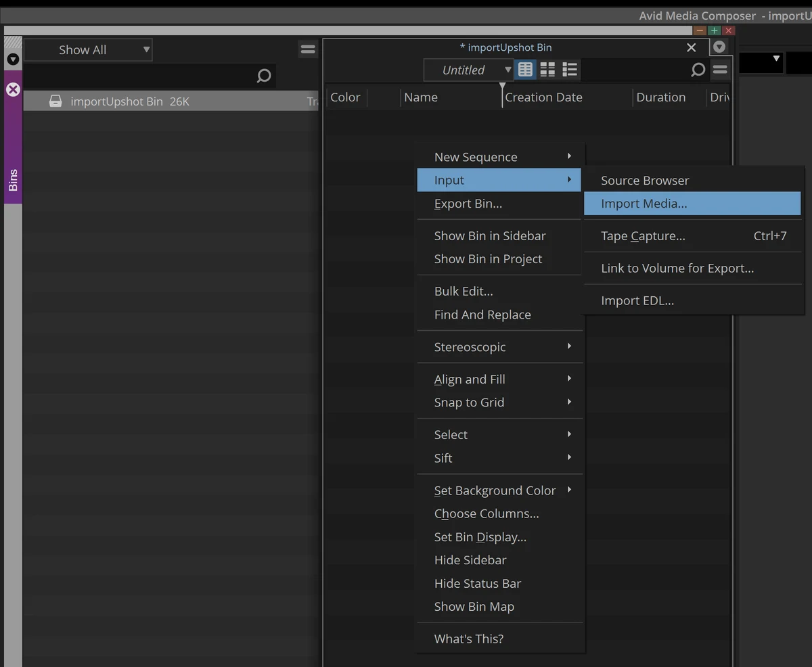812x667 pixels.
Task: Select importUpshot Bin row in sidebar
Action: coord(171,101)
